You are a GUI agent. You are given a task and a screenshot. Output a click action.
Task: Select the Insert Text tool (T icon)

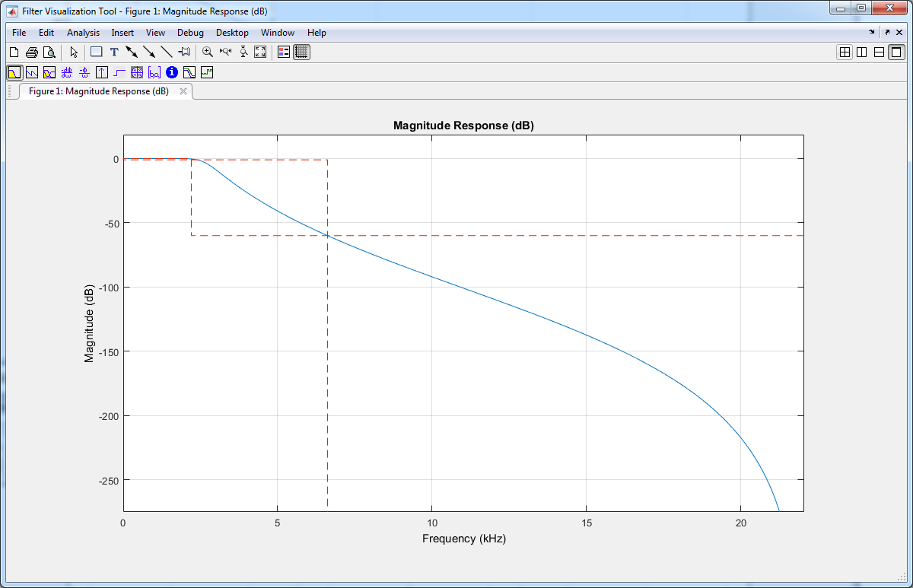point(114,52)
